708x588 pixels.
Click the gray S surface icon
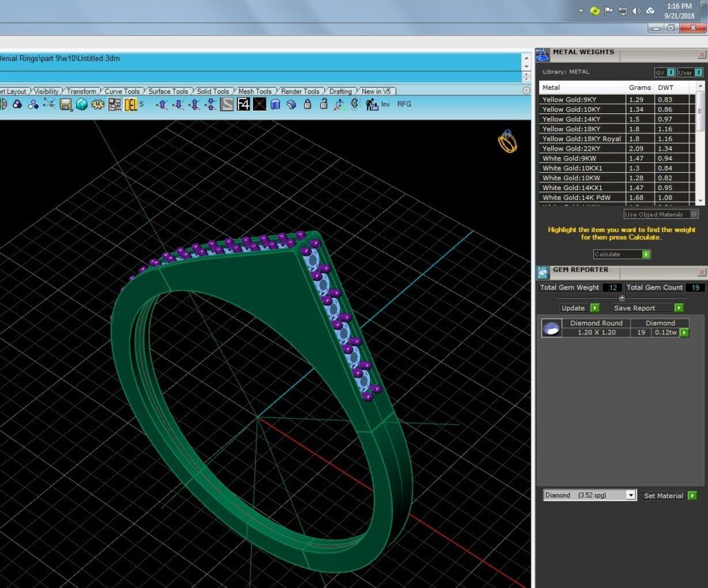[x=227, y=105]
